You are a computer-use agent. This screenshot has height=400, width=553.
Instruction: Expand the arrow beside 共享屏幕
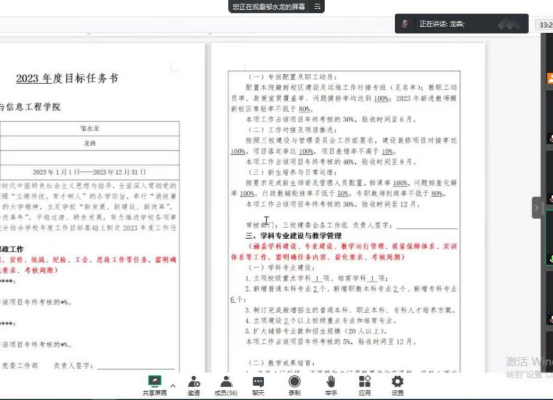pyautogui.click(x=173, y=386)
